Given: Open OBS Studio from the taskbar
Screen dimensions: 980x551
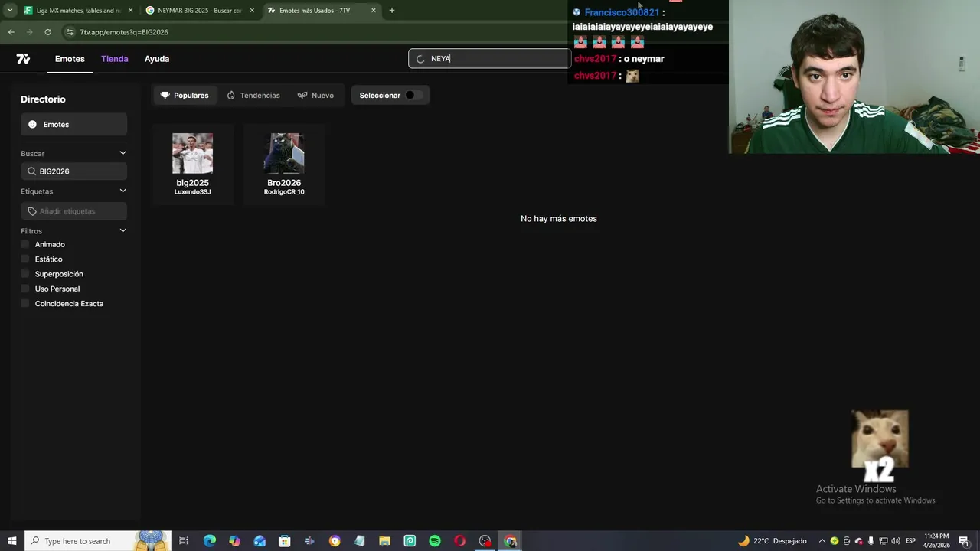Looking at the screenshot, I should [485, 541].
